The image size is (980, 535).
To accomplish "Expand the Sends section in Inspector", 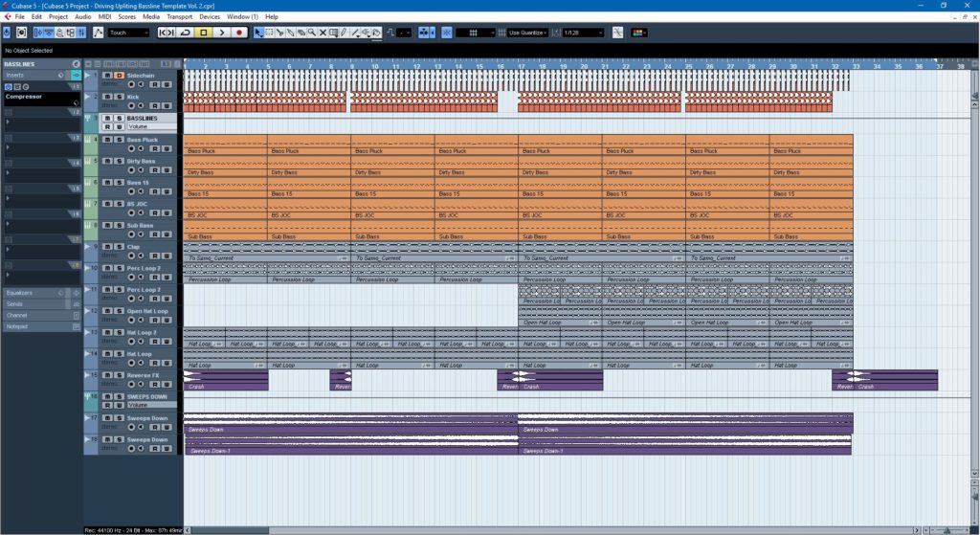I will (40, 303).
